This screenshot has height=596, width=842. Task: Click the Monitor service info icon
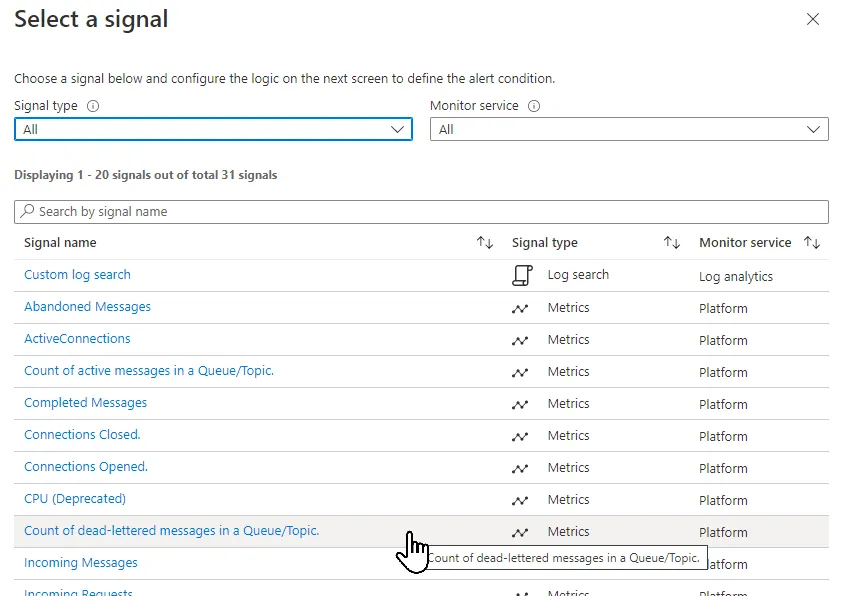point(534,106)
